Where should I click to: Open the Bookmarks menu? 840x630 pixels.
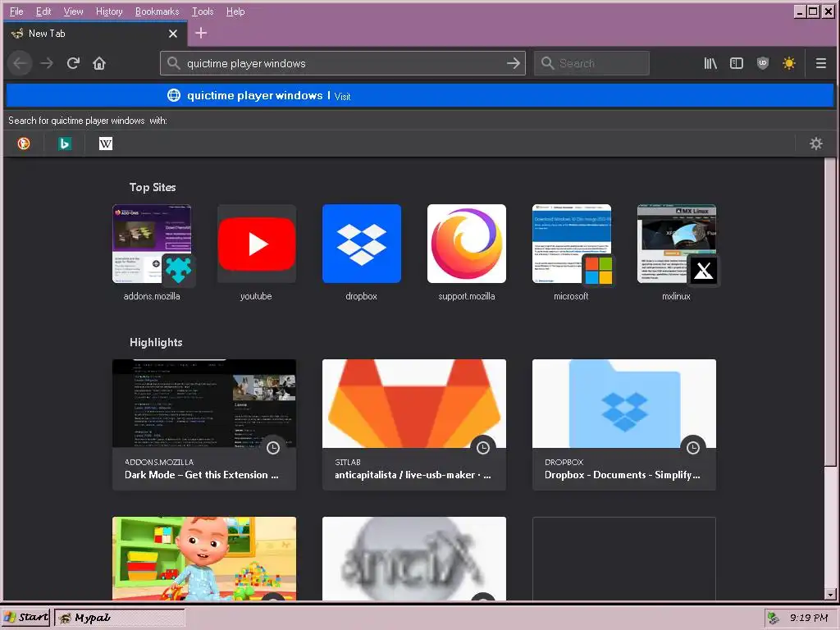(157, 11)
